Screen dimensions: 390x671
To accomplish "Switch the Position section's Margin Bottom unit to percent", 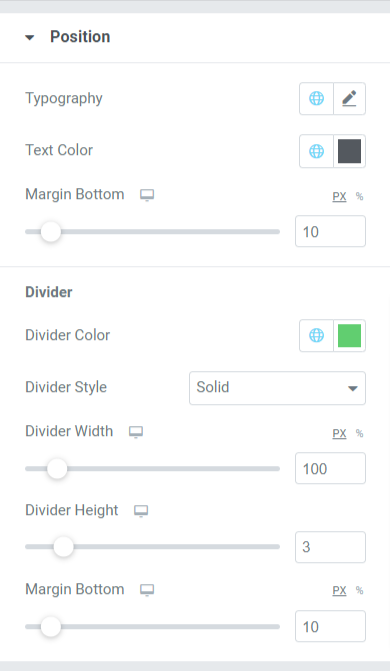I will tap(360, 196).
